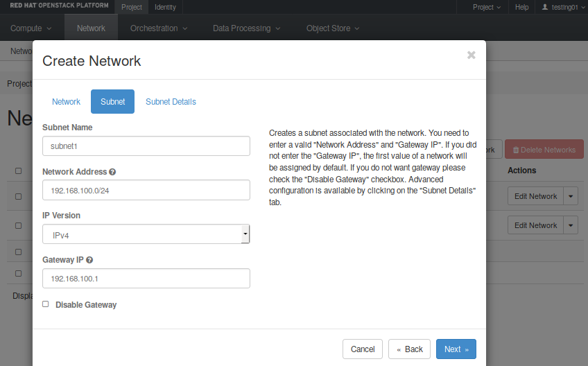Focus the Gateway IP text field
588x366 pixels.
pyautogui.click(x=146, y=279)
